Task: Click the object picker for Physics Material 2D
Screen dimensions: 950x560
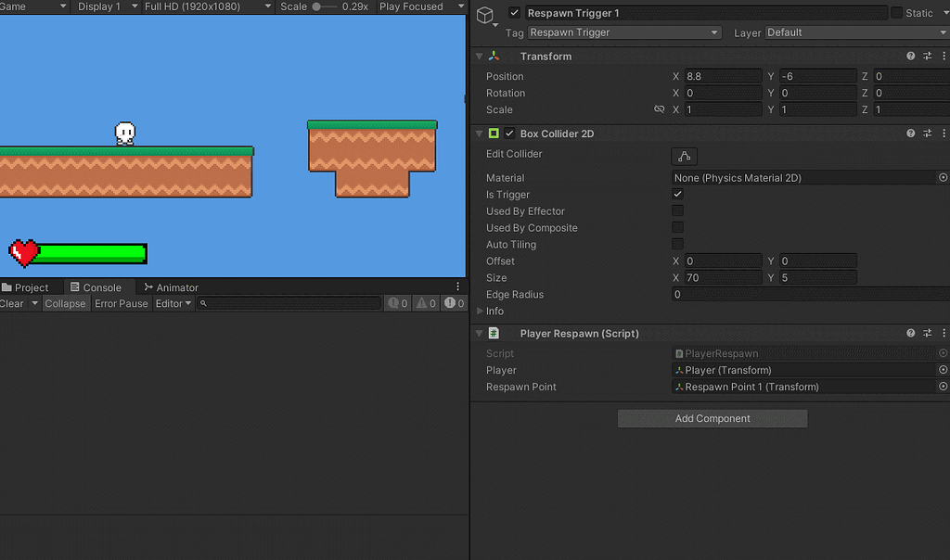Action: pyautogui.click(x=944, y=177)
